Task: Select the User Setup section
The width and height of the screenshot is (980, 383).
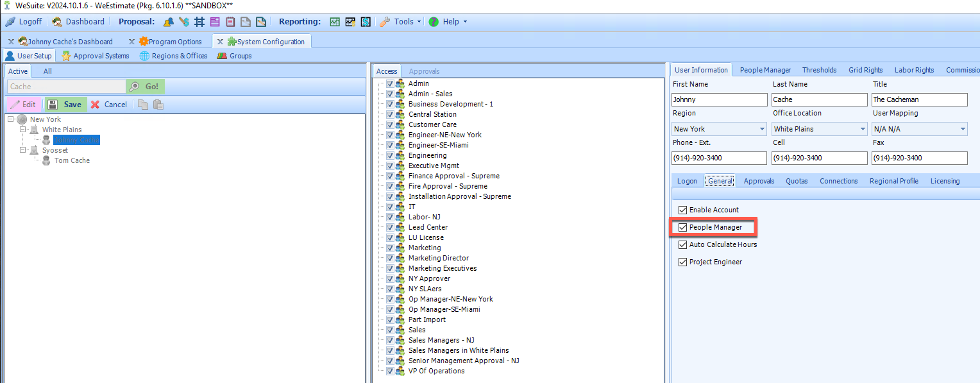Action: click(x=29, y=56)
